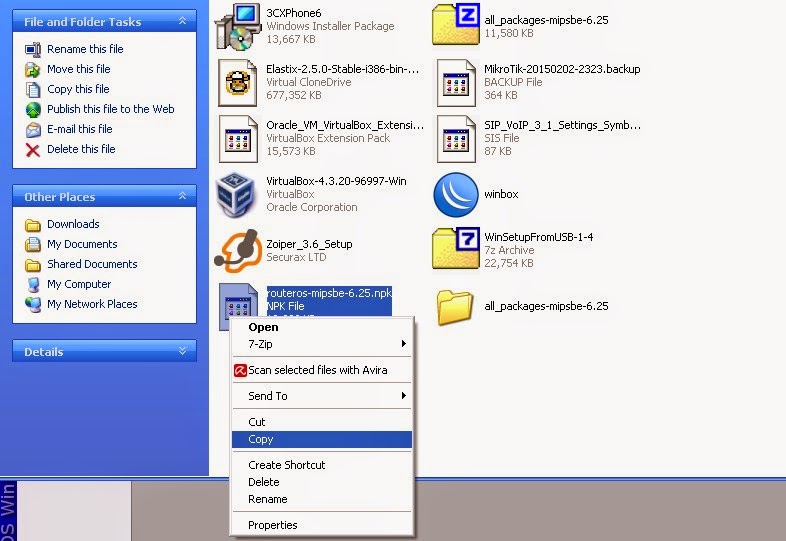Image resolution: width=786 pixels, height=541 pixels.
Task: Click the red X Delete icon
Action: pyautogui.click(x=33, y=150)
